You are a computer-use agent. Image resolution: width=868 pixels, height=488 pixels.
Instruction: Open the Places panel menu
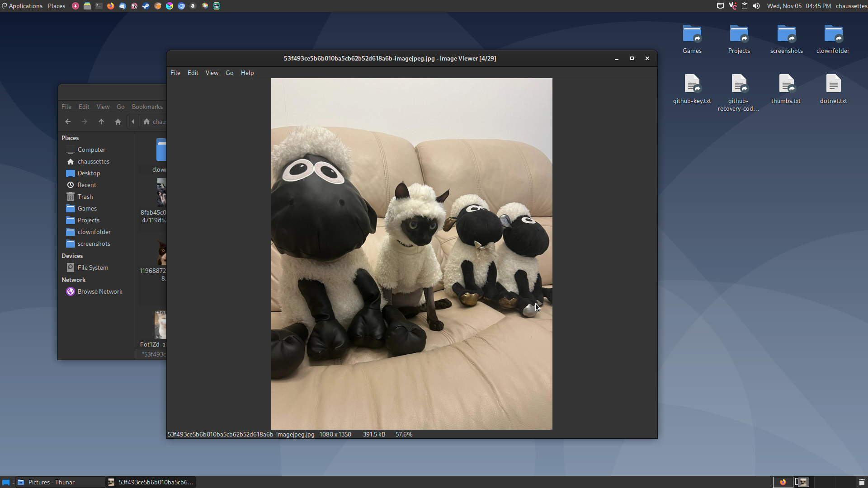(57, 6)
